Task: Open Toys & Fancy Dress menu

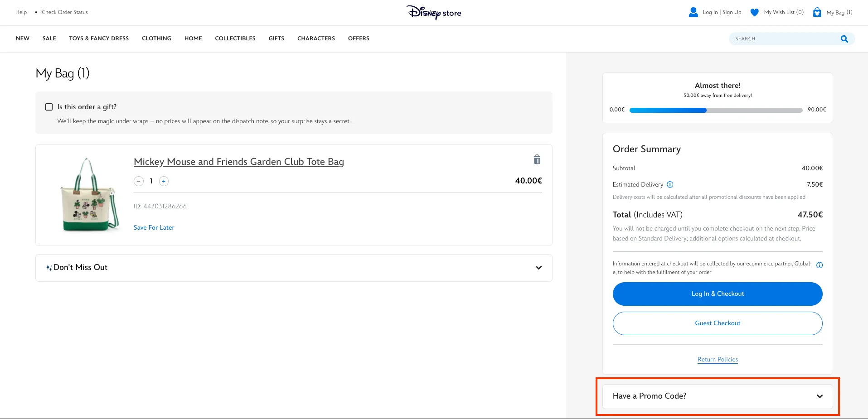Action: [99, 39]
